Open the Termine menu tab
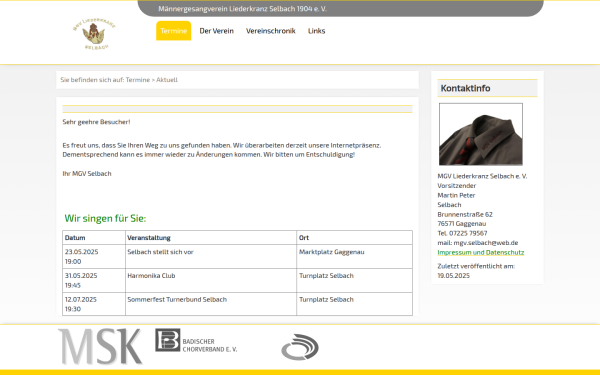This screenshot has height=375, width=600. coord(173,31)
